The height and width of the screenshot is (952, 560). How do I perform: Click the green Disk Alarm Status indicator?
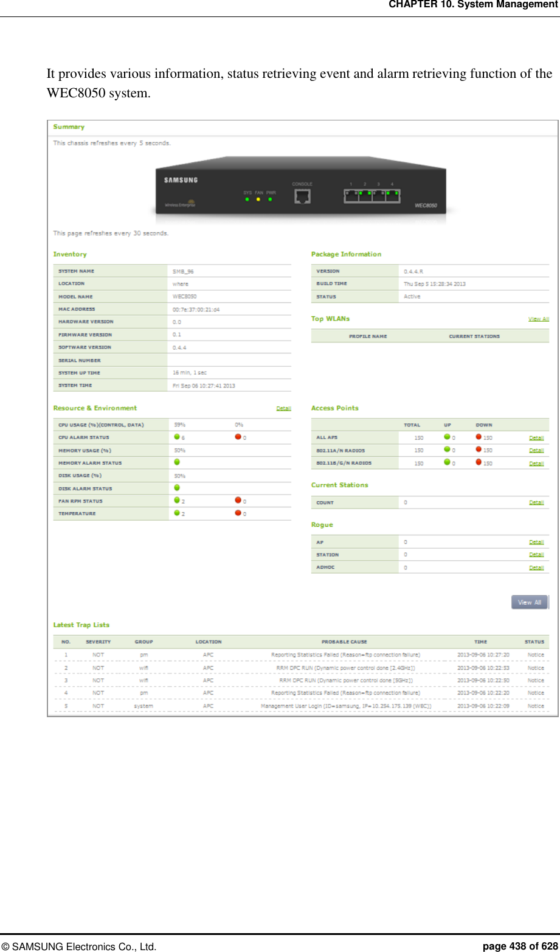pyautogui.click(x=177, y=488)
